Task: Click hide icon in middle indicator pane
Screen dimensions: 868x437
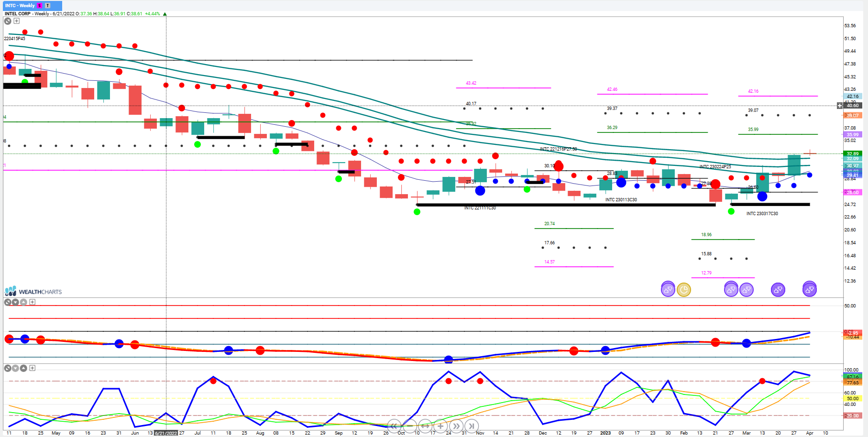Action: tap(8, 302)
